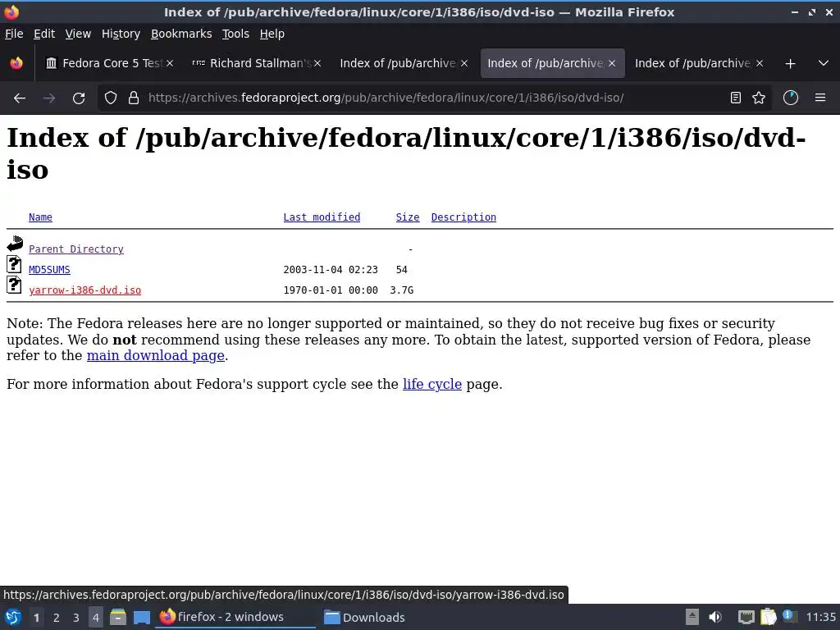Image resolution: width=840 pixels, height=630 pixels.
Task: Click the show desktop taskbar icon
Action: coord(141,618)
